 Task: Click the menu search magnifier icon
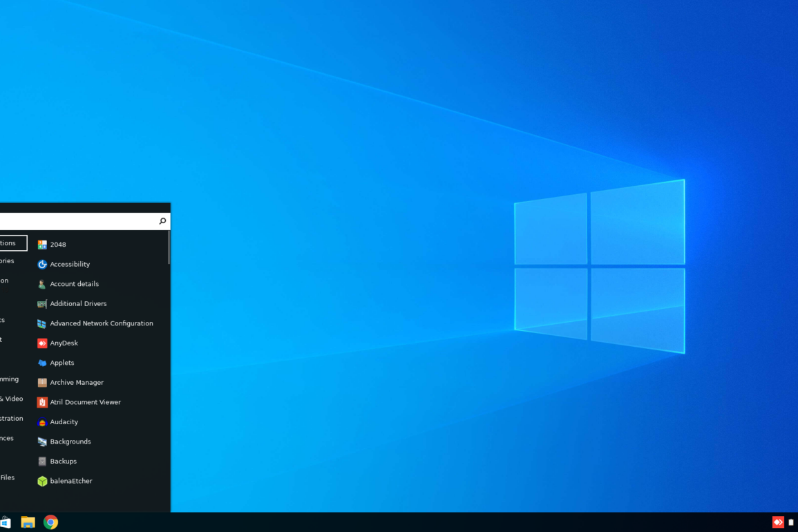(x=162, y=221)
